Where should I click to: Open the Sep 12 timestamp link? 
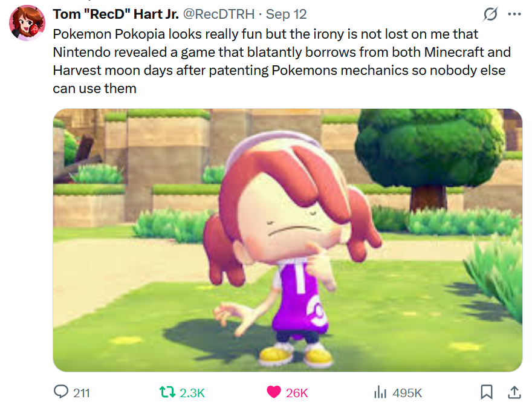coord(286,15)
